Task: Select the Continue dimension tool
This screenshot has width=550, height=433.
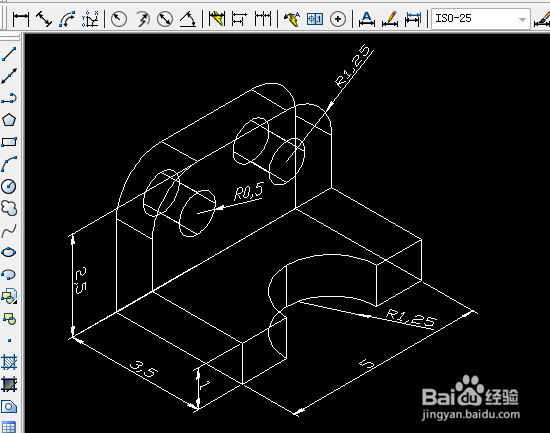Action: (263, 19)
